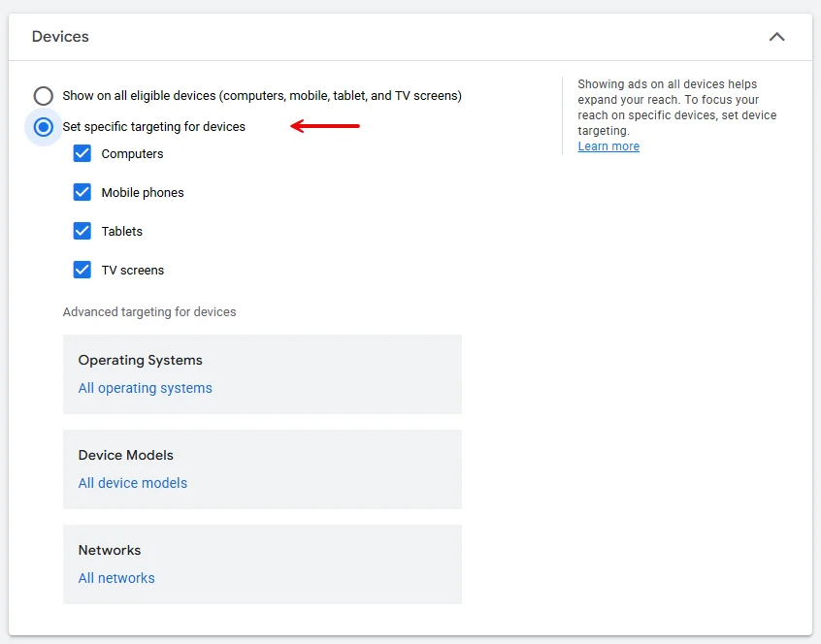The width and height of the screenshot is (821, 644).
Task: Uncheck the Computers checkbox
Action: tap(82, 153)
